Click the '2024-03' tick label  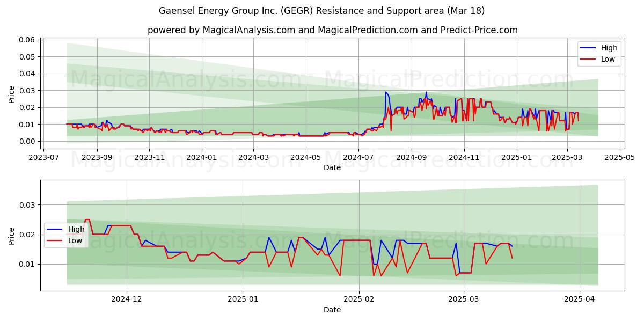(x=253, y=158)
